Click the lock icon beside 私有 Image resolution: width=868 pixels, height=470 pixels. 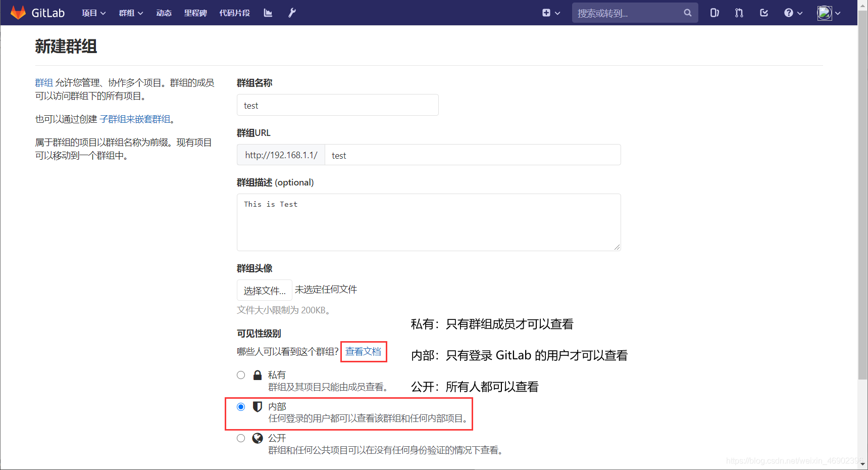pyautogui.click(x=258, y=375)
